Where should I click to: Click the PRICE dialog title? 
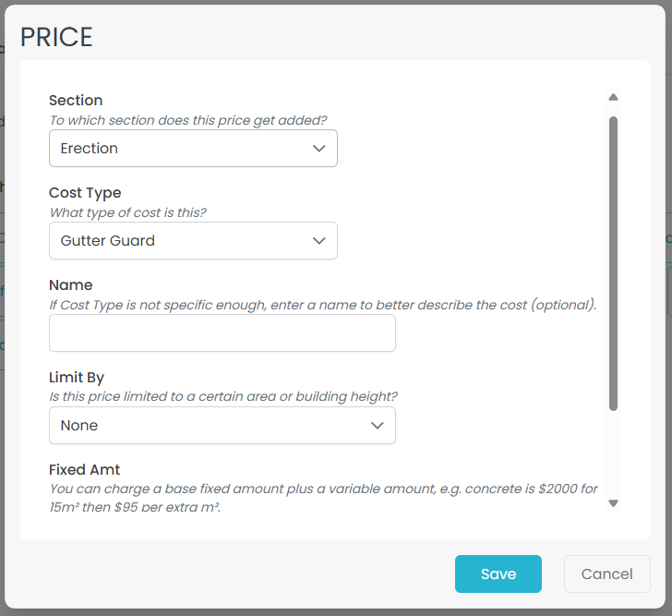click(56, 37)
